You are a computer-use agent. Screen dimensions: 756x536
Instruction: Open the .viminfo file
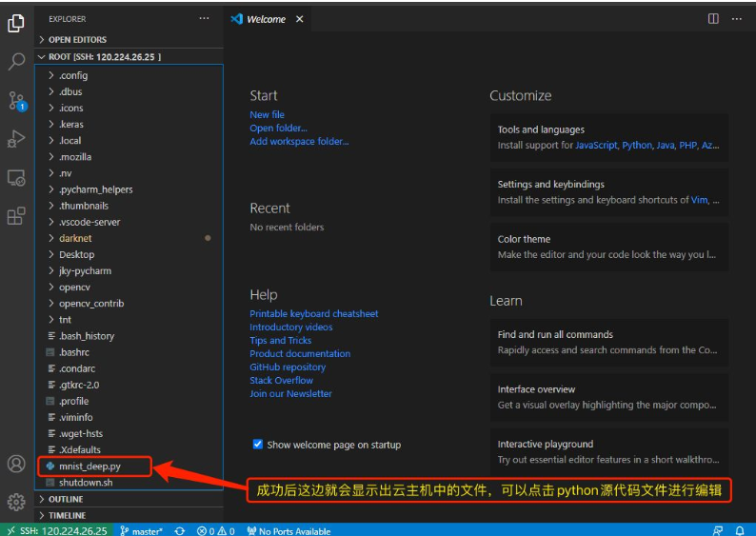pyautogui.click(x=129, y=417)
